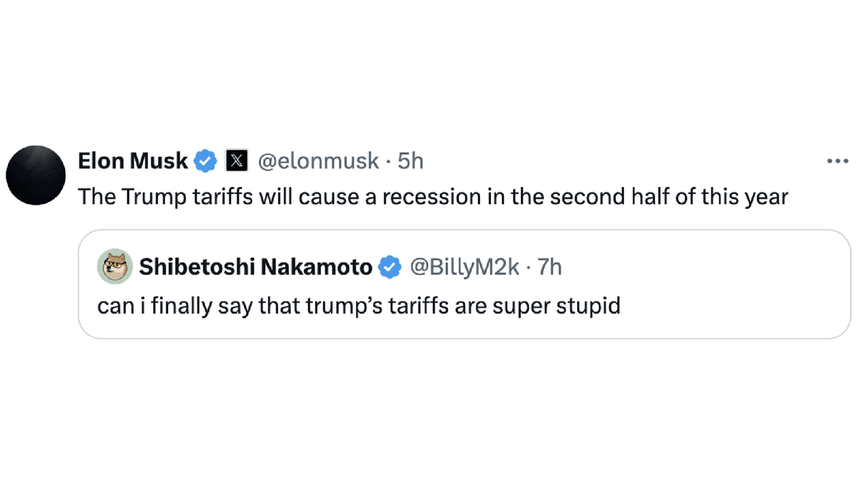Click Elon Musk's verified checkmark badge
Screen dimensions: 868x488
(205, 161)
